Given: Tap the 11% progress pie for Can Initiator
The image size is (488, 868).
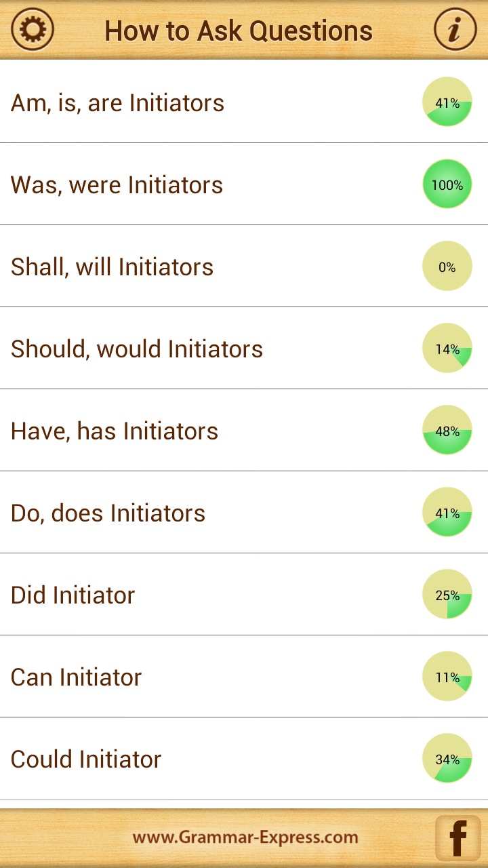Looking at the screenshot, I should [447, 676].
